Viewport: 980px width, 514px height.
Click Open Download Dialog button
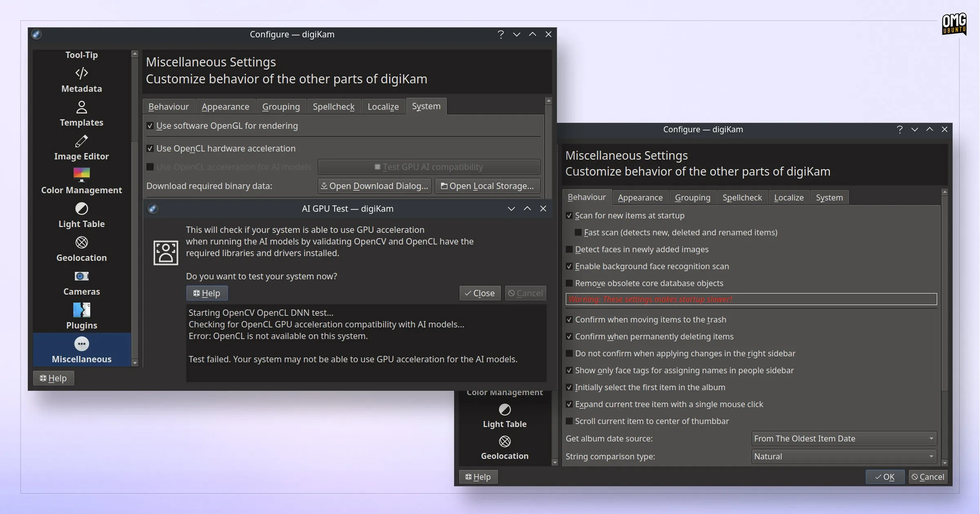374,186
